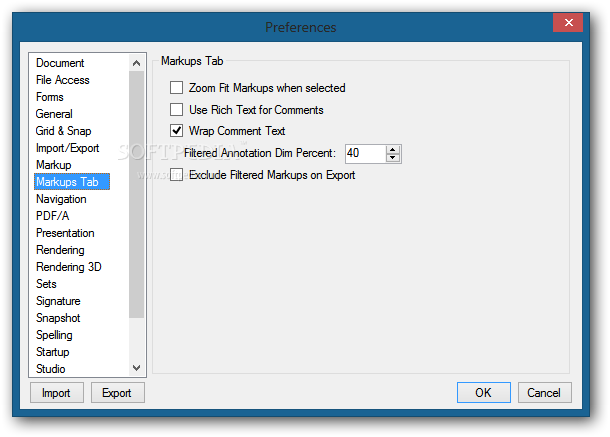Decrease Filtered Annotation Dim Percent value
This screenshot has width=610, height=437.
[x=393, y=158]
